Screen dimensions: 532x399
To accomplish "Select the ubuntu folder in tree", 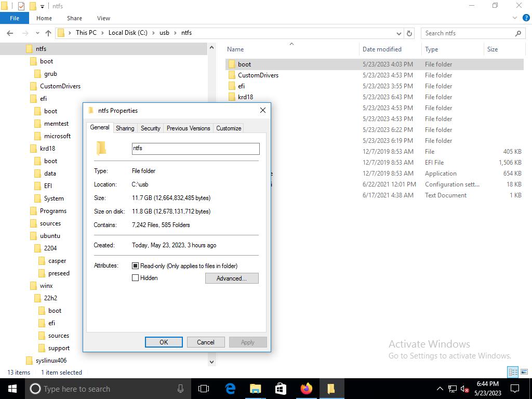I will (x=50, y=236).
